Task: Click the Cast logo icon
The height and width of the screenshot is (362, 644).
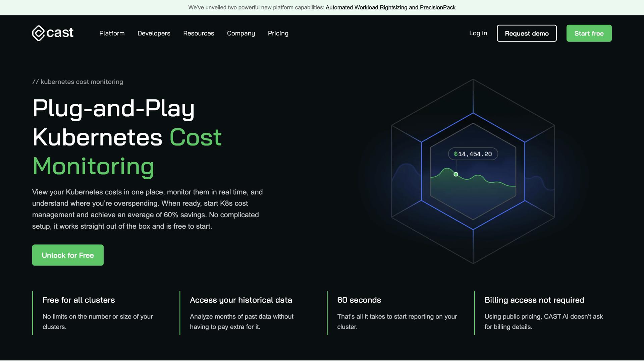Action: pos(38,33)
